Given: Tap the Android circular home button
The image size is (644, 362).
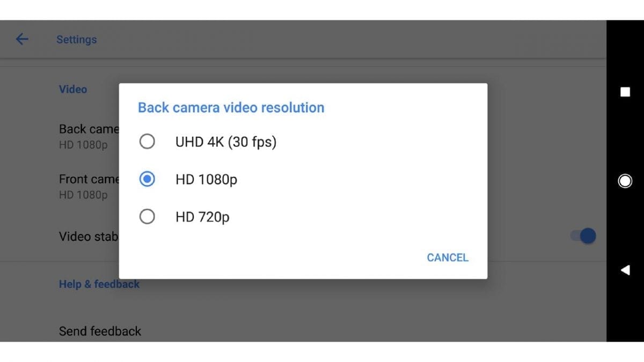Looking at the screenshot, I should [625, 181].
